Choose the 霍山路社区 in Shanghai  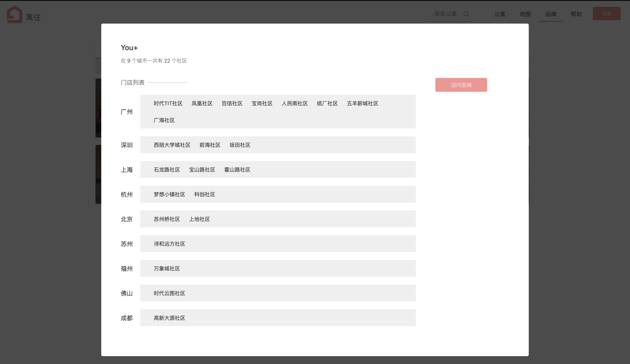[x=237, y=170]
